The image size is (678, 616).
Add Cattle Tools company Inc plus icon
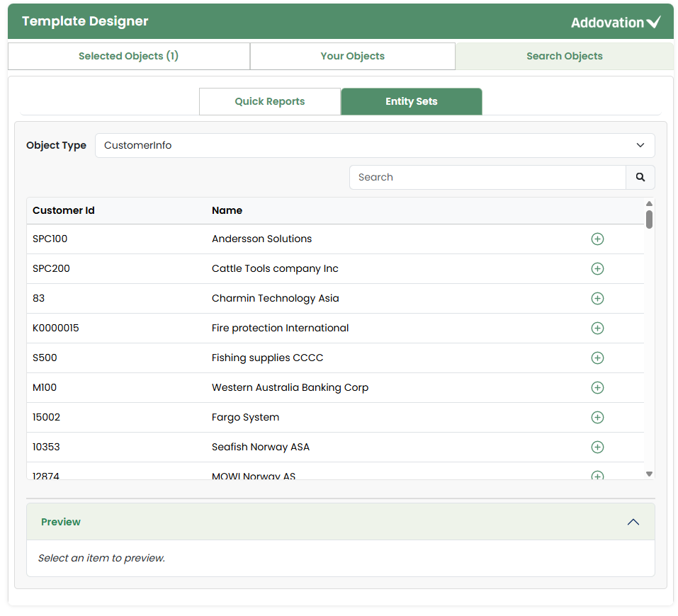[x=597, y=269]
